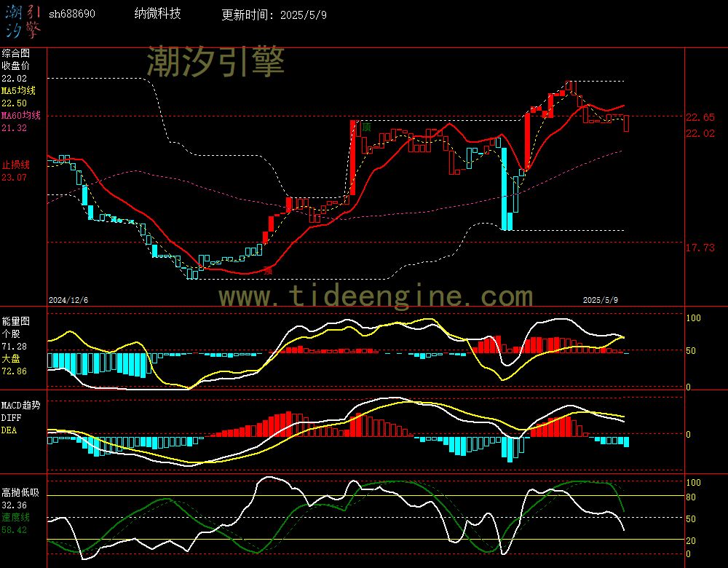Select the 综合图 panel title
Screen dimensions: 728x568
pos(16,53)
